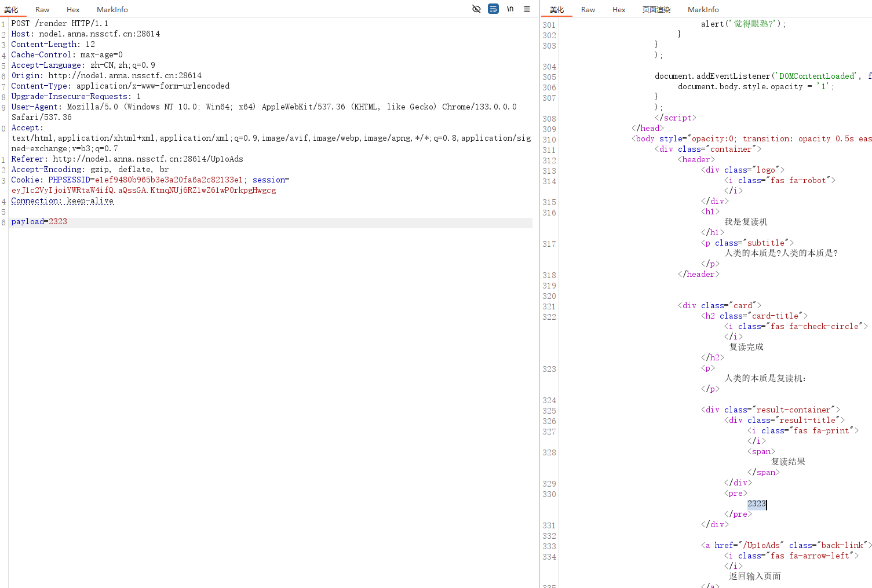This screenshot has width=872, height=588.
Task: Switch to request Hex tab
Action: 73,9
